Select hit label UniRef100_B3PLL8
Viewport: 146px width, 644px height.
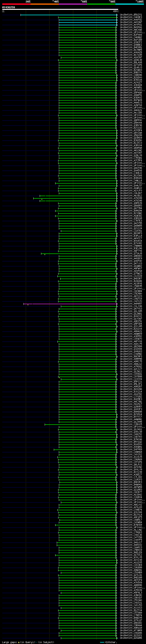click(131, 236)
